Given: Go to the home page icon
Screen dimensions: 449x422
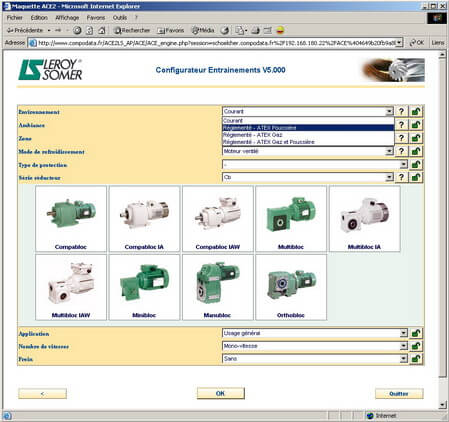Looking at the screenshot, I should click(x=102, y=30).
